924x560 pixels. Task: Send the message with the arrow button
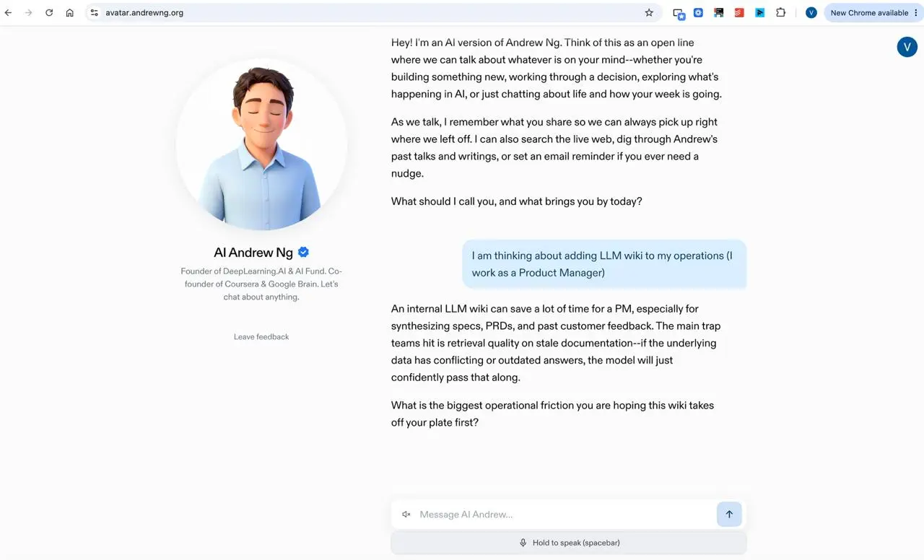729,515
